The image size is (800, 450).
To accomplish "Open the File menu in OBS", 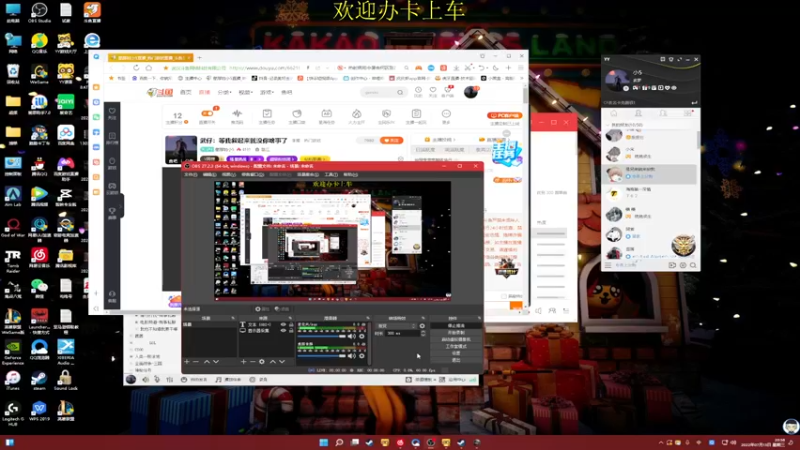I will click(191, 174).
